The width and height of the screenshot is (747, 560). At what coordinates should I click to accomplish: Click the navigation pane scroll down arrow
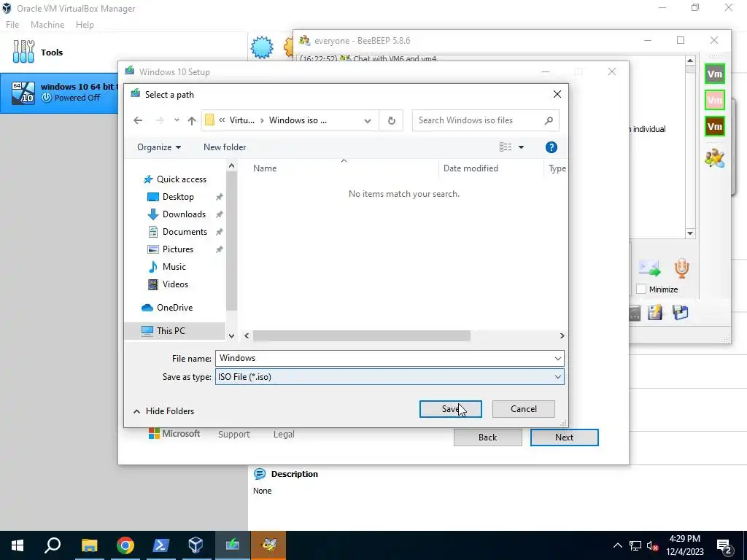pyautogui.click(x=231, y=335)
